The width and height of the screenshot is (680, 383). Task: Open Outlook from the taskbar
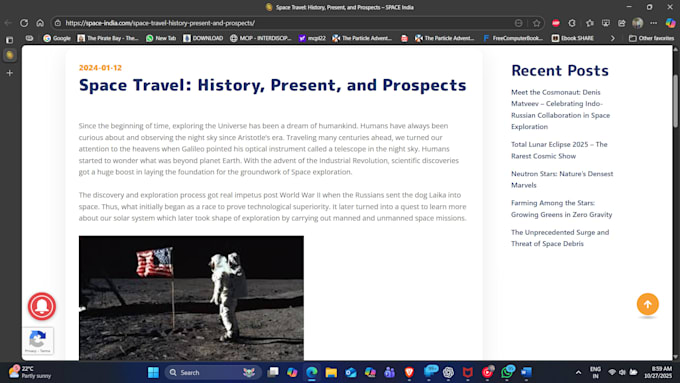tap(351, 373)
